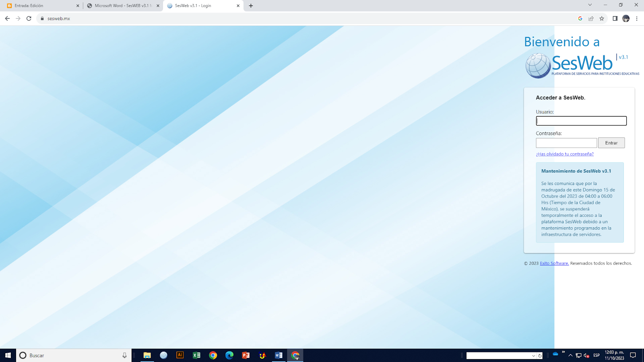Focus the Contraseña password field
The image size is (644, 362).
click(566, 143)
